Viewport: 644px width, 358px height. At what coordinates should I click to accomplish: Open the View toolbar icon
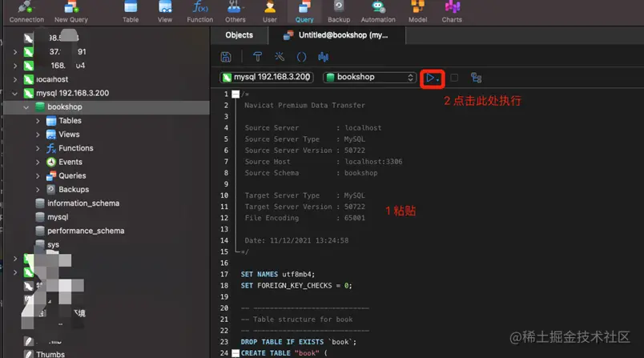(x=165, y=12)
